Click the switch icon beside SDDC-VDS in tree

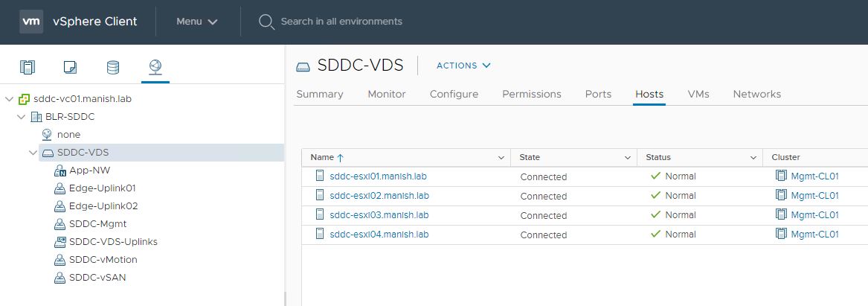(x=48, y=153)
